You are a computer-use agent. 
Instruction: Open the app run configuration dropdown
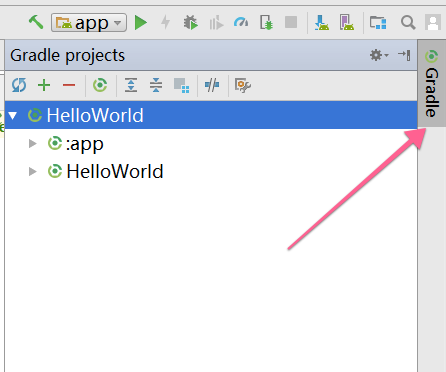[89, 23]
